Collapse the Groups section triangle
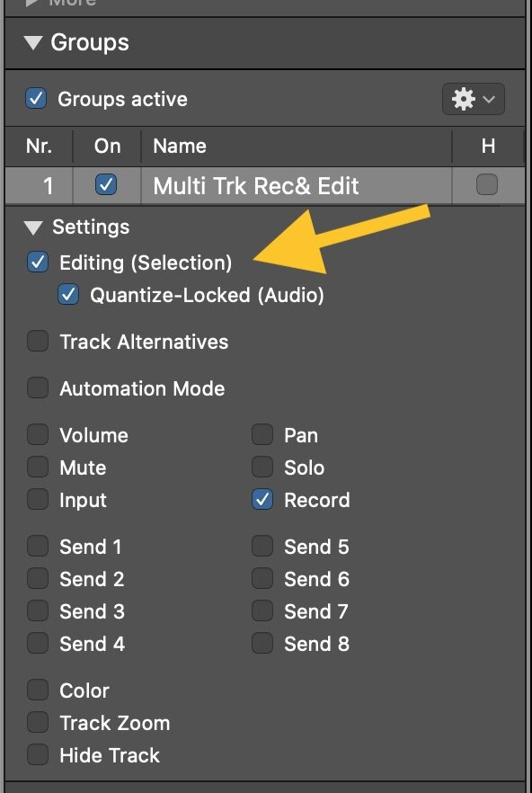The width and height of the screenshot is (532, 793). [x=33, y=43]
